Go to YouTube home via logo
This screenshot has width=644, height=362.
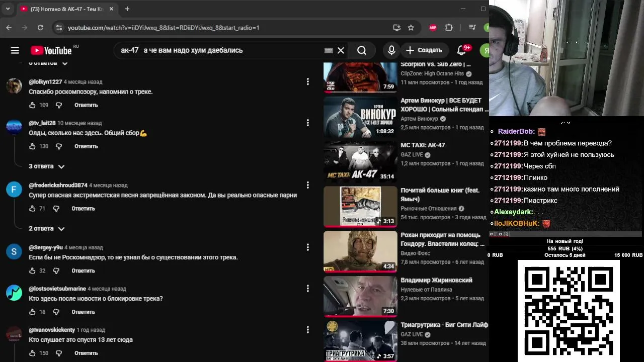tap(51, 50)
